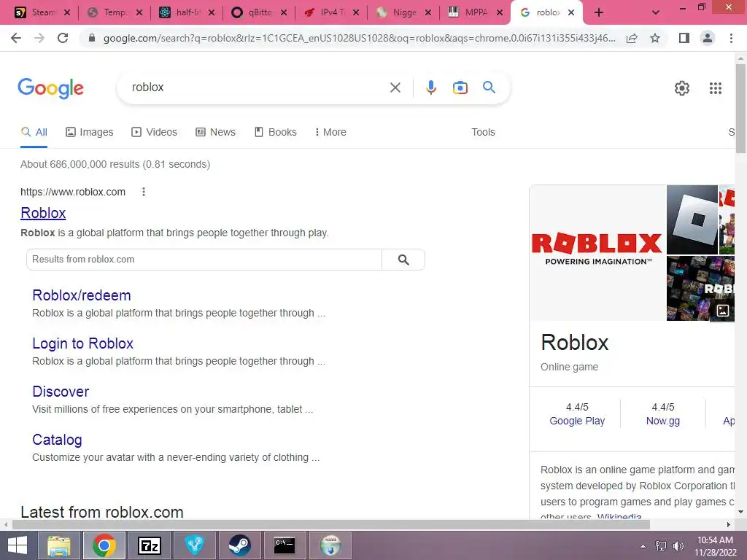Open gray Roblox icon thumbnail

[x=692, y=219]
